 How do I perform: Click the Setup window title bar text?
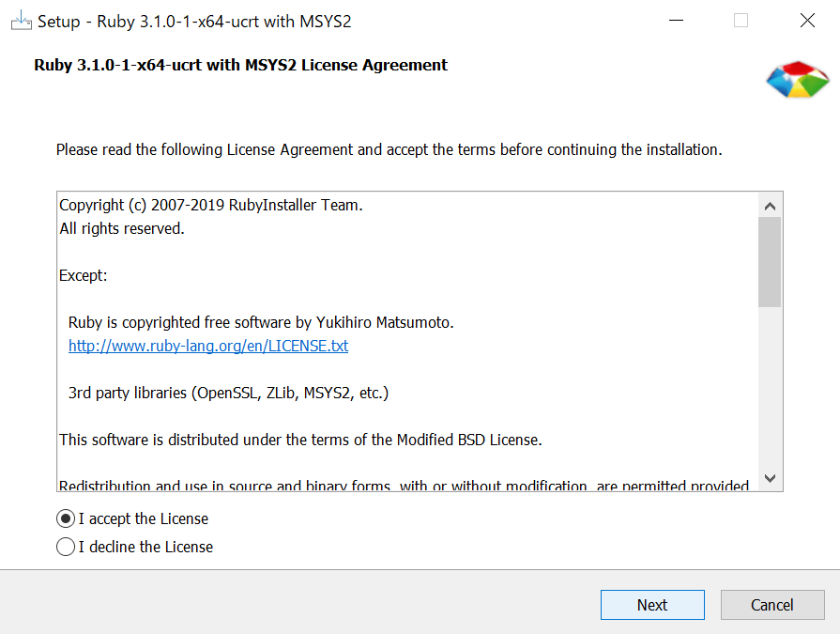[194, 21]
